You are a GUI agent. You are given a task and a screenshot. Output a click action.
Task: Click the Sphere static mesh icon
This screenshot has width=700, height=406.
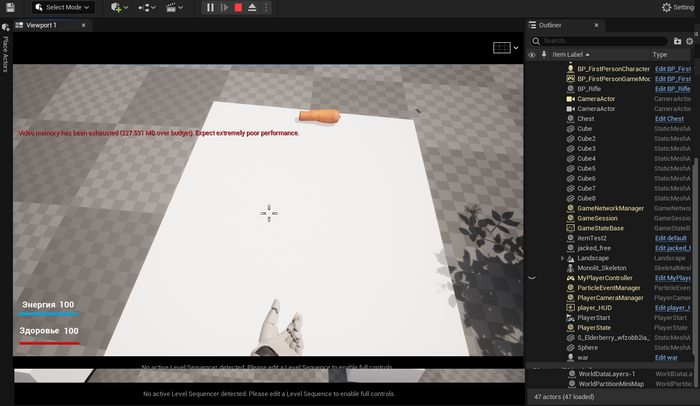(570, 347)
